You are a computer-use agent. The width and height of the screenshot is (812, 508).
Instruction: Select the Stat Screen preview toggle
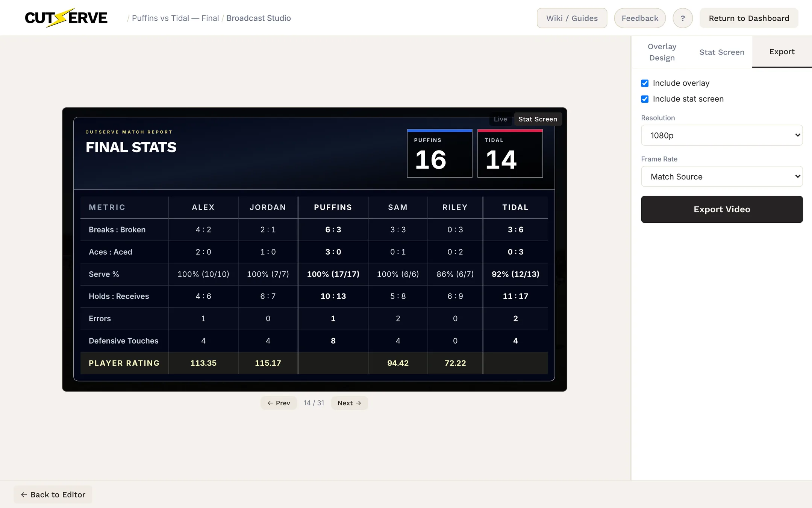click(x=538, y=119)
